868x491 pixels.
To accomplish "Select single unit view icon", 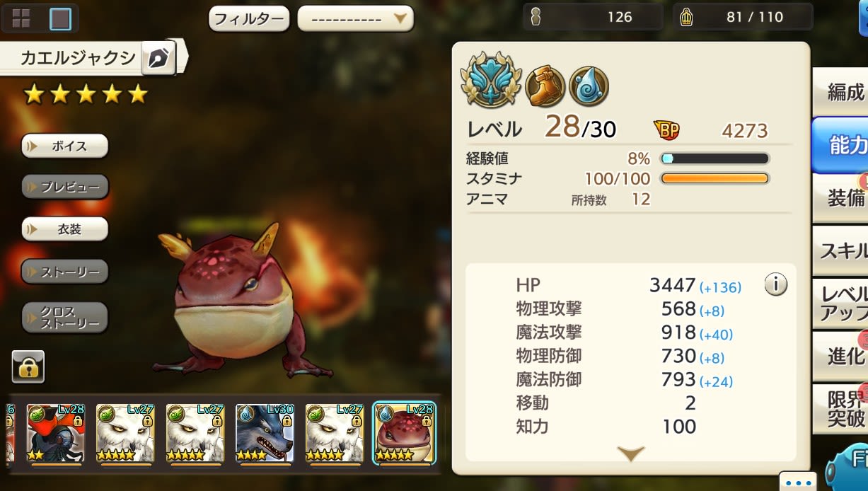I will (60, 18).
